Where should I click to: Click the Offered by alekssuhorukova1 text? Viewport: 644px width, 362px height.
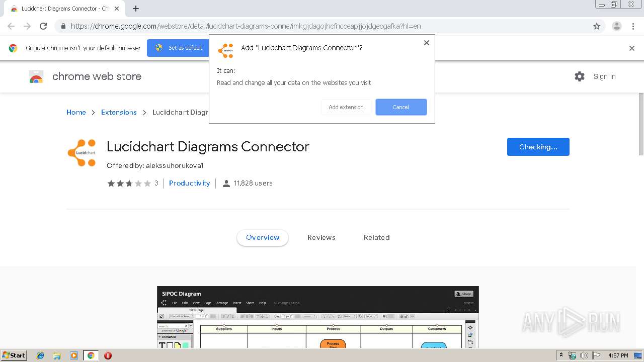(x=155, y=165)
